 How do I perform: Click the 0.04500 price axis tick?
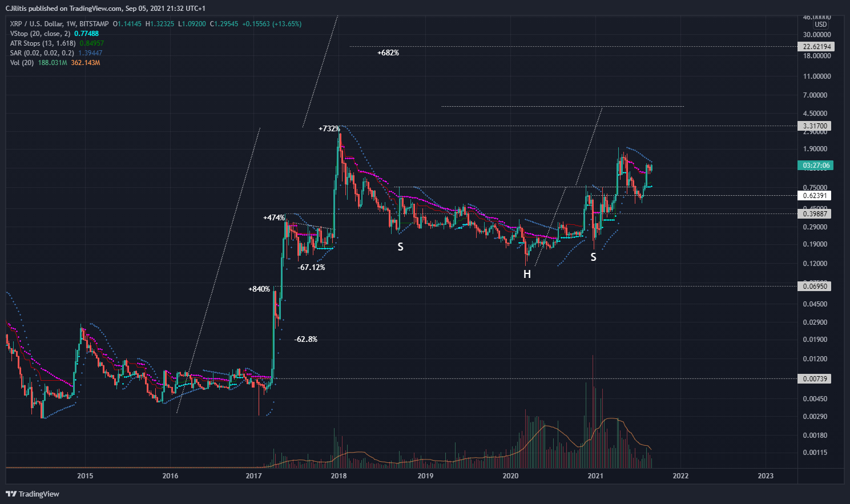coord(815,304)
